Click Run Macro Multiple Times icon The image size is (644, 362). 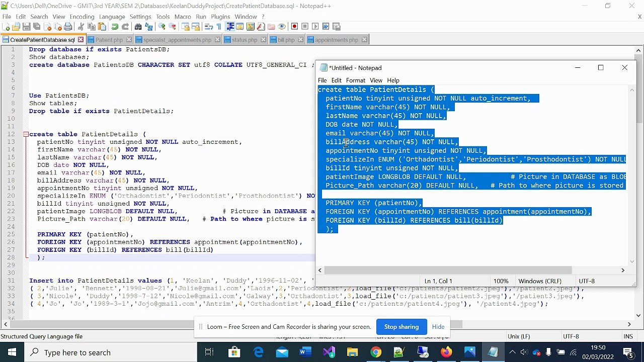[x=326, y=27]
